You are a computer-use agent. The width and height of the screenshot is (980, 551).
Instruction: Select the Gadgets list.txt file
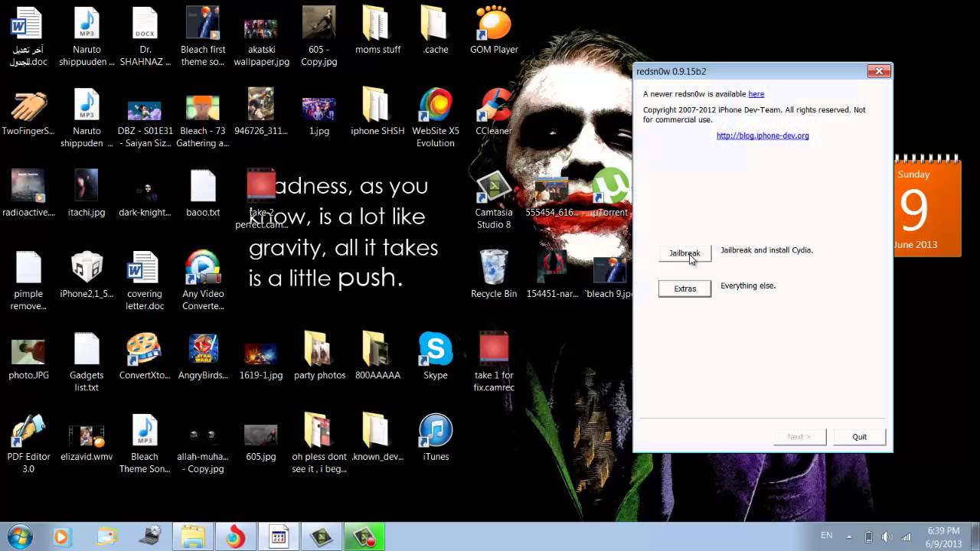pos(87,361)
